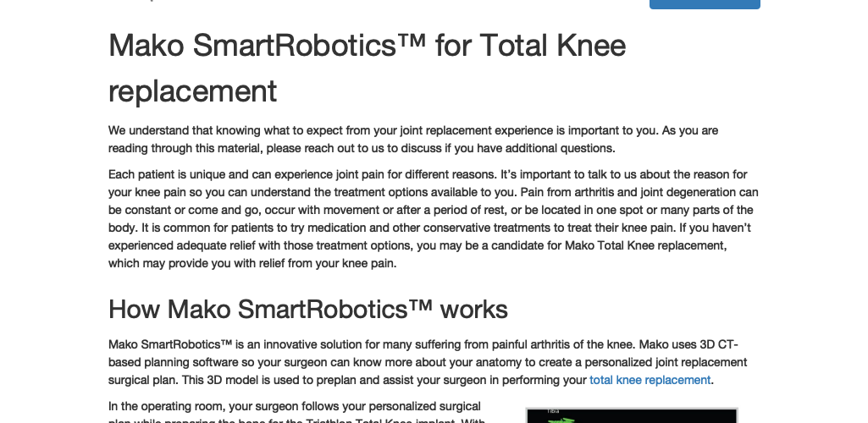Click the word works in the subheading
The width and height of the screenshot is (868, 423).
pyautogui.click(x=474, y=309)
